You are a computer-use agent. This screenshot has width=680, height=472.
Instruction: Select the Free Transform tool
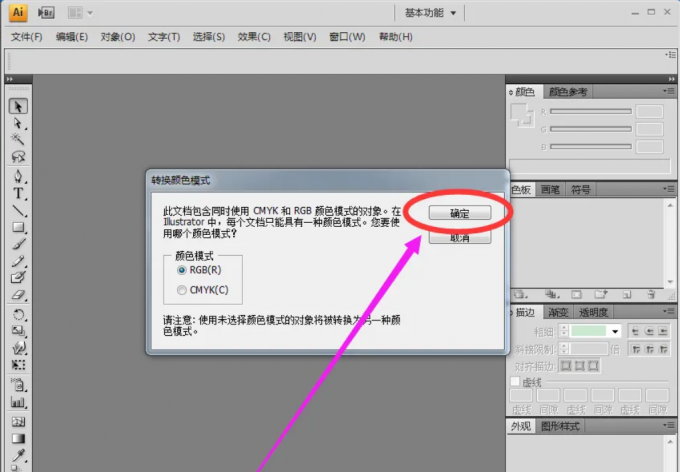click(18, 365)
